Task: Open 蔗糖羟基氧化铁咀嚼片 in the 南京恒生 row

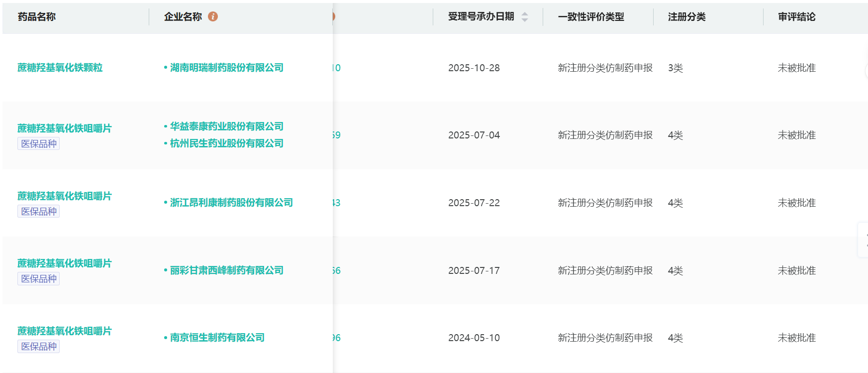Action: point(65,331)
